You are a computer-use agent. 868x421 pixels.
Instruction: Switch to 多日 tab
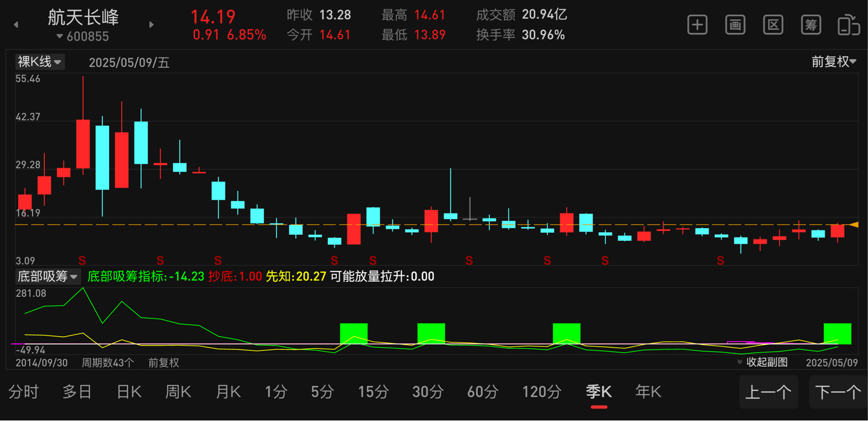click(77, 392)
